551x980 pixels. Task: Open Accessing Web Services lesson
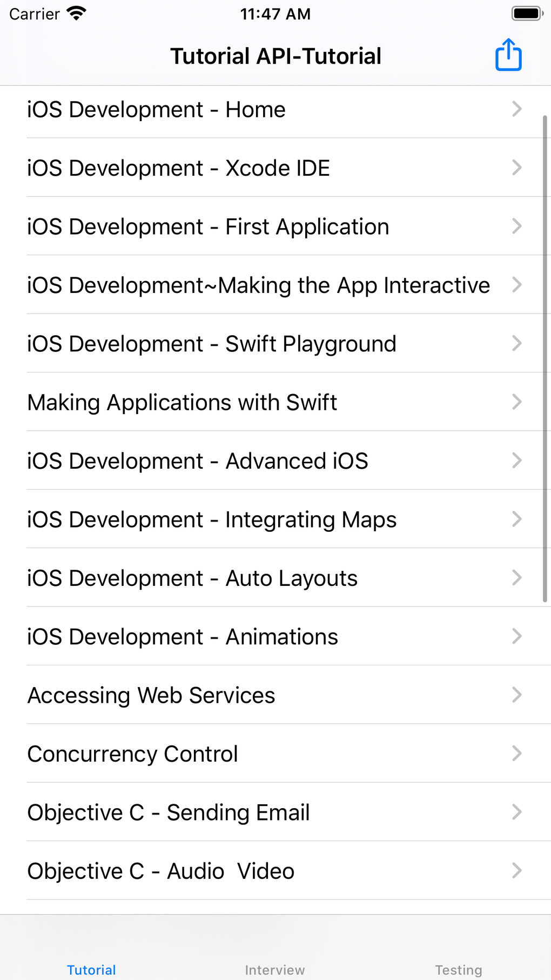tap(151, 696)
